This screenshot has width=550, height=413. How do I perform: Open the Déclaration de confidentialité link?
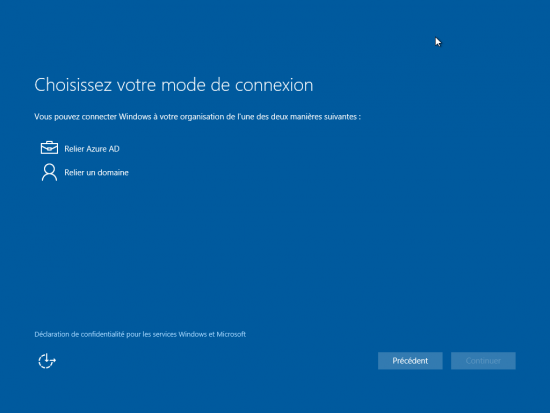(140, 334)
